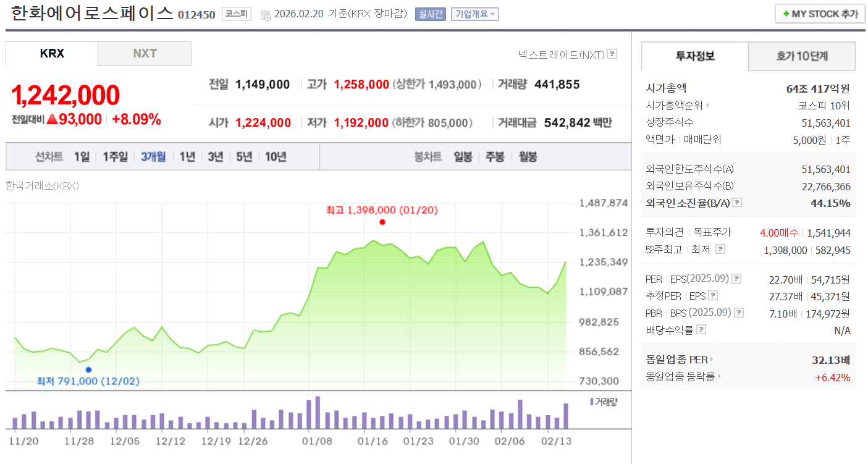Open the 투자정보 tab
The image size is (868, 464).
coord(695,56)
